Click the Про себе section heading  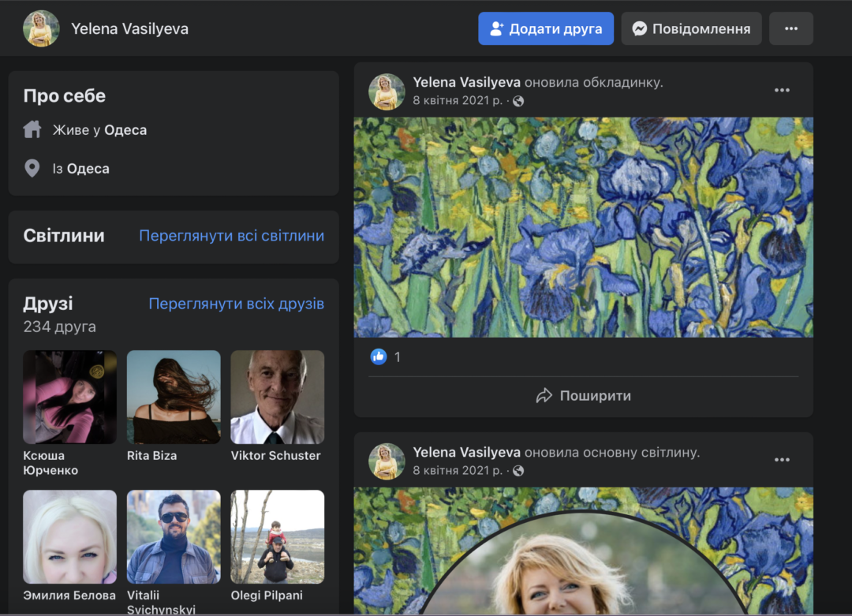pos(65,95)
